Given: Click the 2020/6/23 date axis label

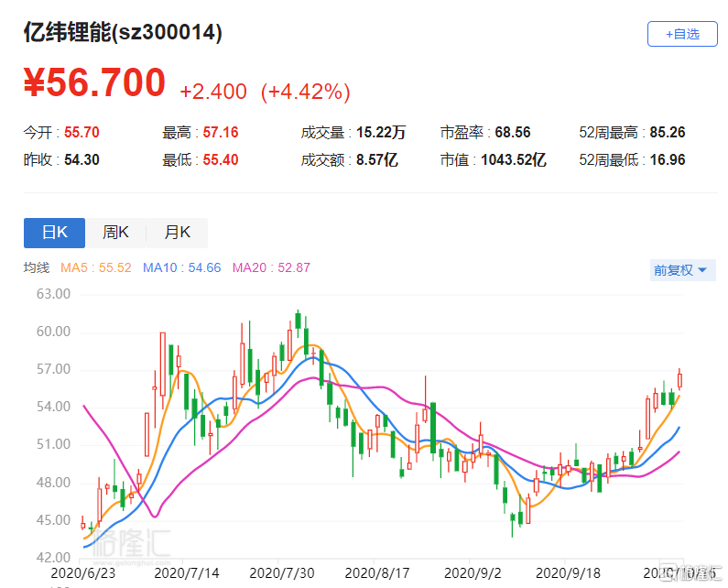Looking at the screenshot, I should (x=83, y=573).
